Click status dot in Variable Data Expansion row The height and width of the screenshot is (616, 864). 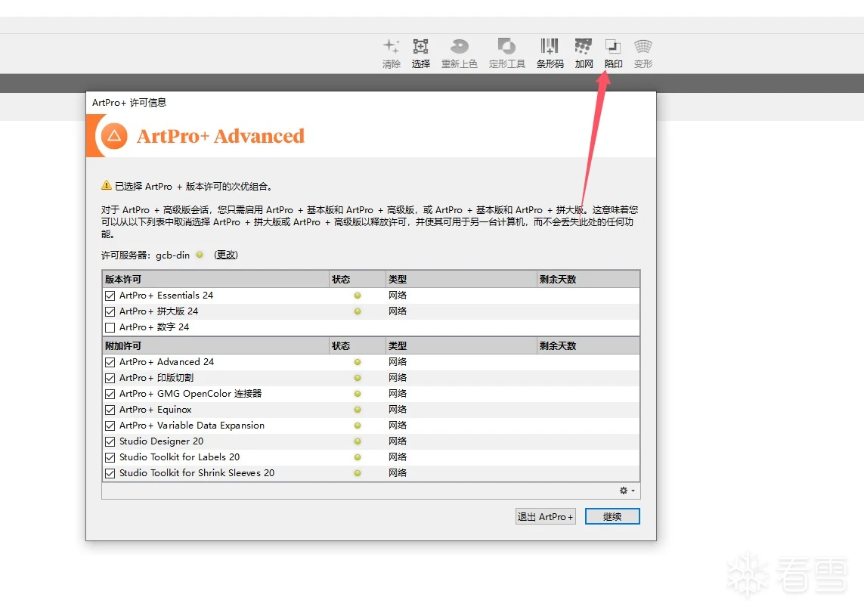tap(358, 426)
